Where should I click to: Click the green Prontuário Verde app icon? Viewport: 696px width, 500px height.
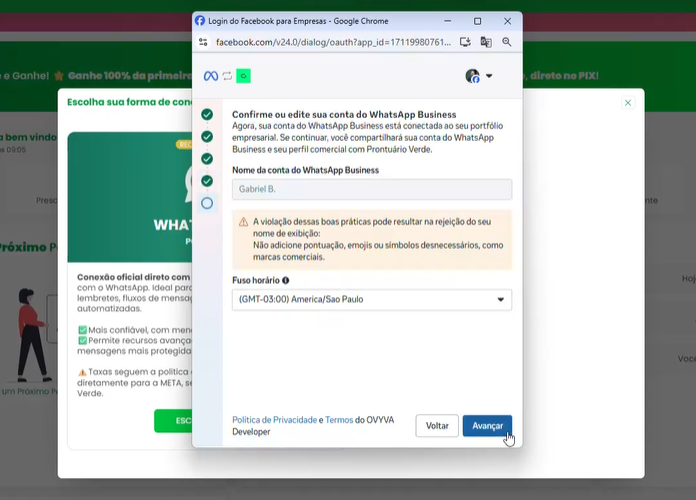[x=243, y=76]
